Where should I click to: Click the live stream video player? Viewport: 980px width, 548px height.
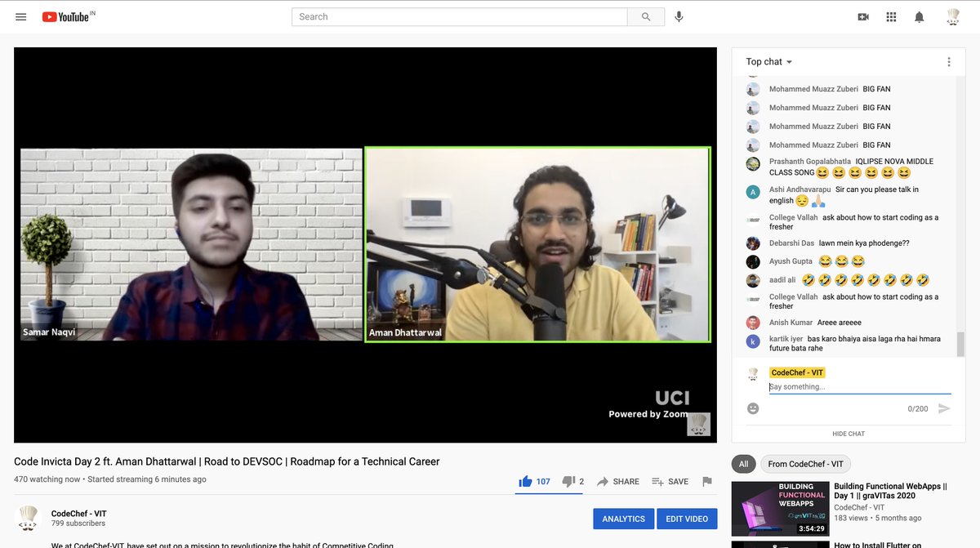[x=365, y=245]
